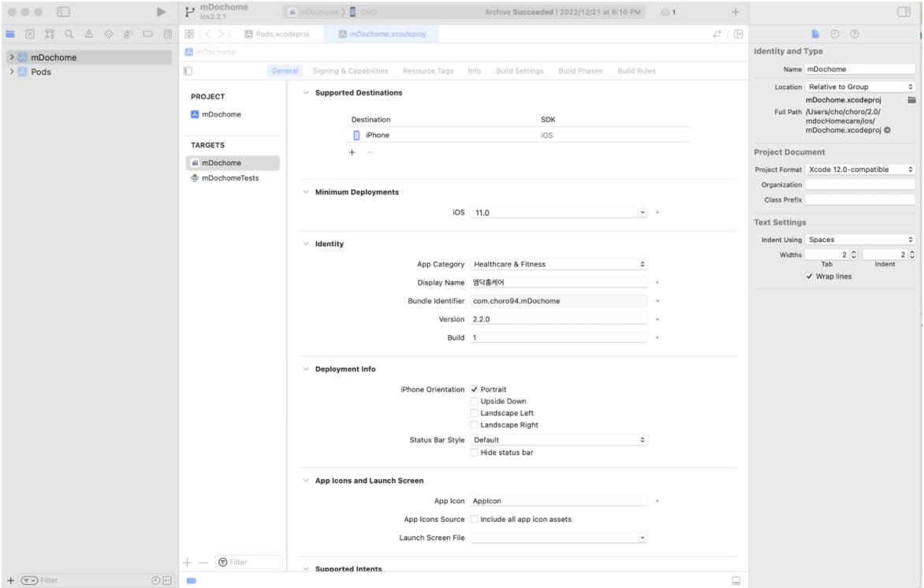
Task: Add a new target with plus button
Action: click(188, 562)
